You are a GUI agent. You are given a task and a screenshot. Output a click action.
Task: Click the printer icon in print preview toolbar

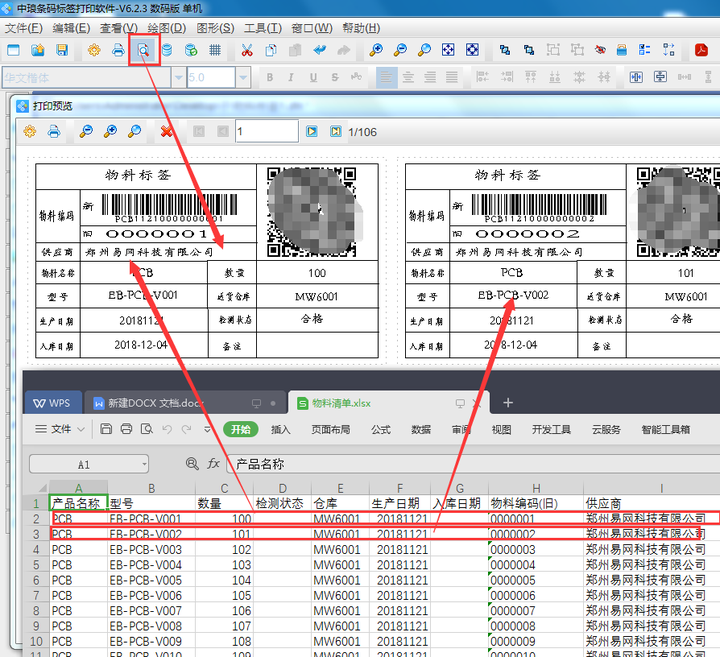(54, 132)
